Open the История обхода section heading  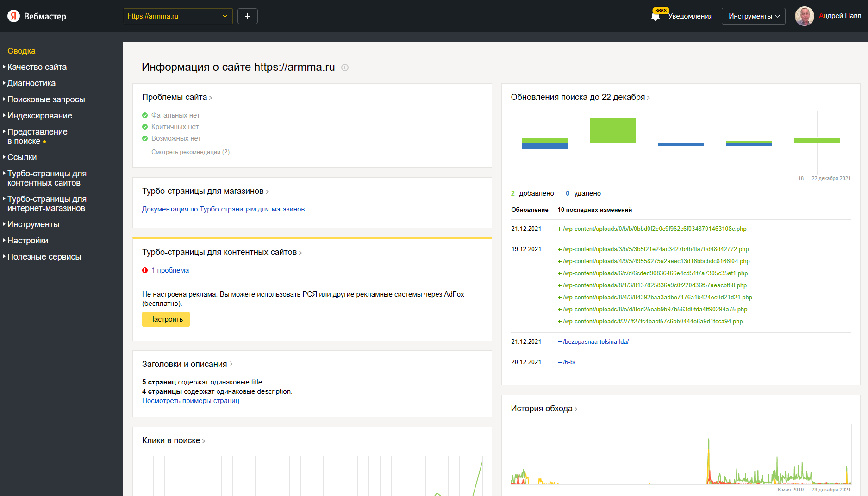[542, 409]
